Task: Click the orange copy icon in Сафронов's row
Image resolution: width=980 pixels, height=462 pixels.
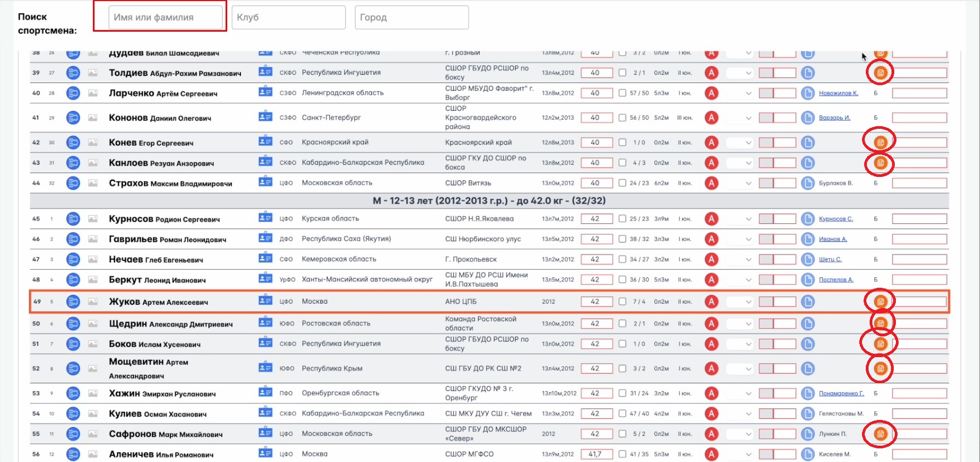Action: click(x=880, y=434)
